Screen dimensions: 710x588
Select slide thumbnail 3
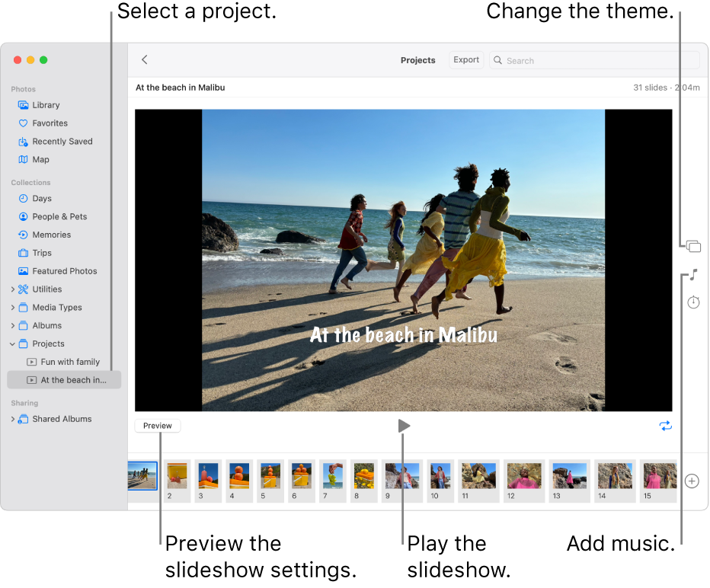click(x=208, y=481)
